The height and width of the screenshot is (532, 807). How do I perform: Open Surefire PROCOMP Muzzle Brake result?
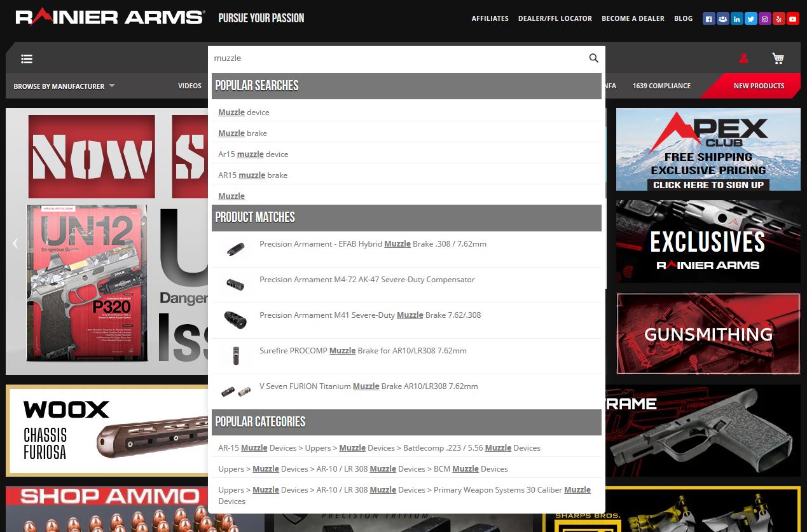coord(363,350)
